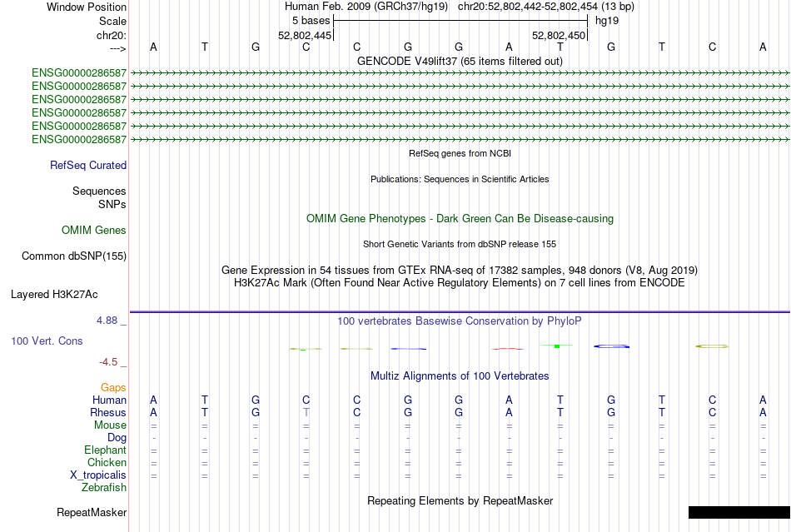Click the 100 Vert. Cons side label
Image resolution: width=791 pixels, height=532 pixels.
[47, 341]
